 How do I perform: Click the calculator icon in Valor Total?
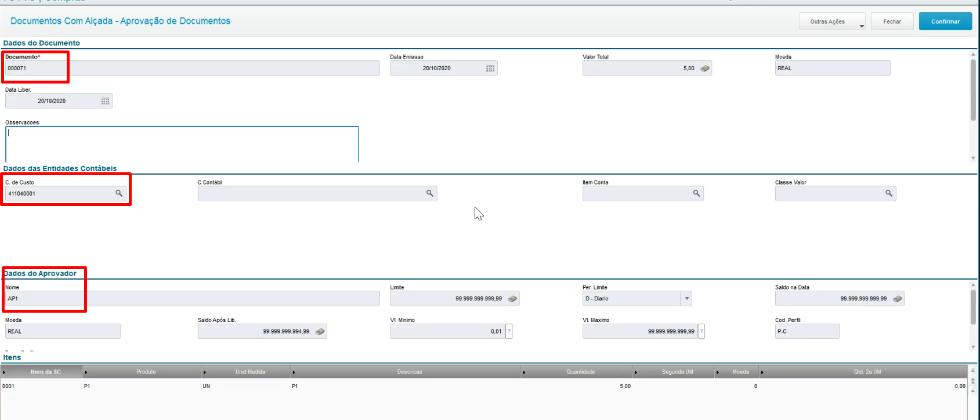tap(705, 68)
